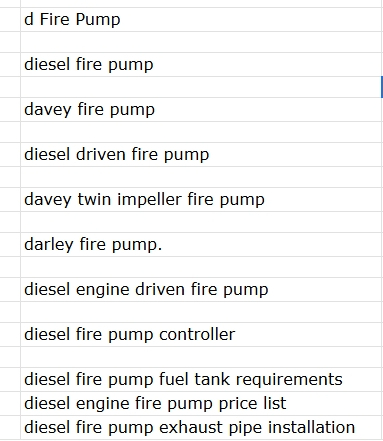Select empty cell below 'davey twin impeller fire pump'
383x441 pixels.
pyautogui.click(x=201, y=222)
